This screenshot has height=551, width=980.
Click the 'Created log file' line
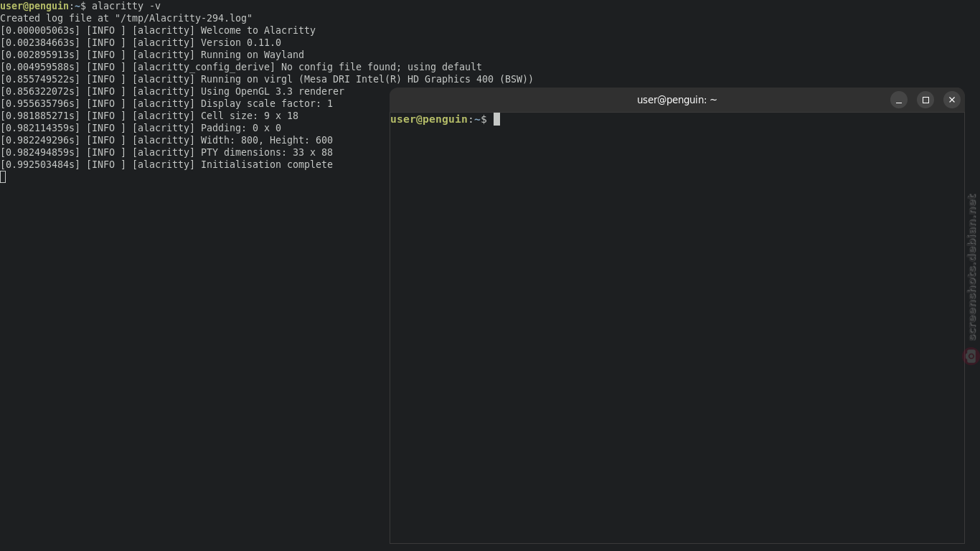click(x=126, y=18)
